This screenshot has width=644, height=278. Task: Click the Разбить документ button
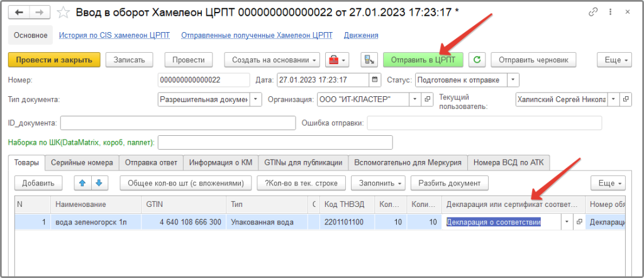449,183
